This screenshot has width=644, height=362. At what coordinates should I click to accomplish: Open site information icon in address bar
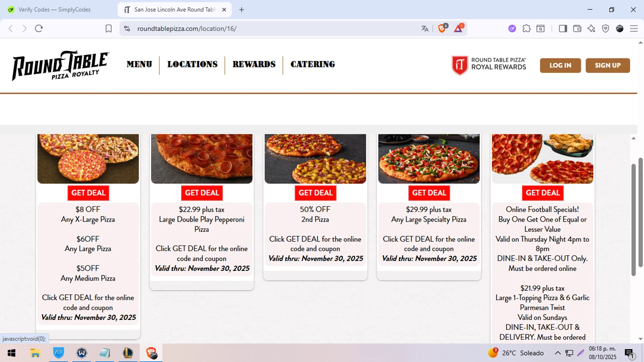click(x=127, y=29)
